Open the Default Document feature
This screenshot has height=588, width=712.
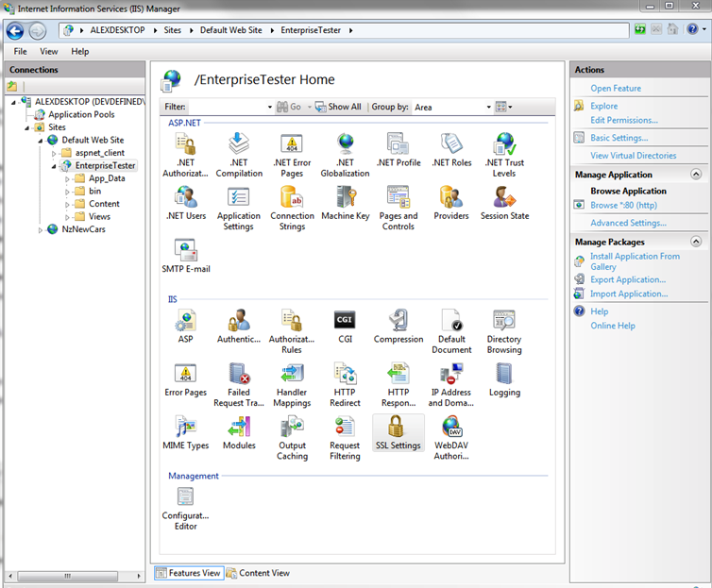tap(451, 321)
